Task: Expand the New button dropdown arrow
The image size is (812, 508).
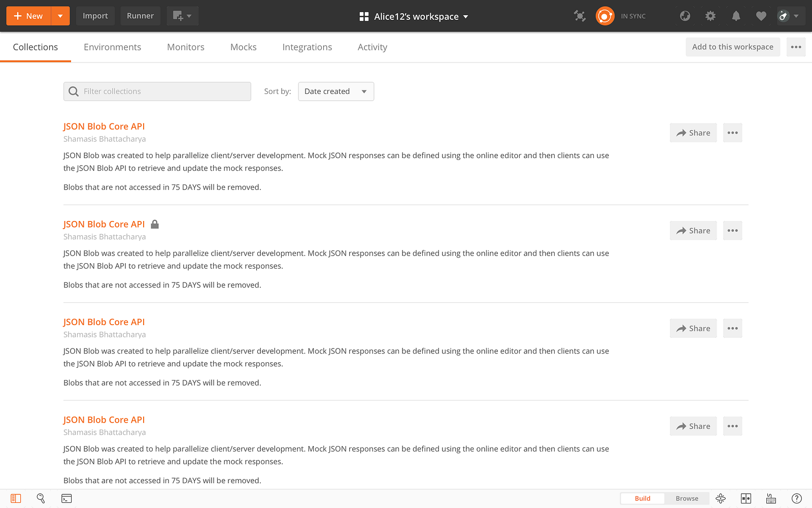Action: [x=60, y=16]
